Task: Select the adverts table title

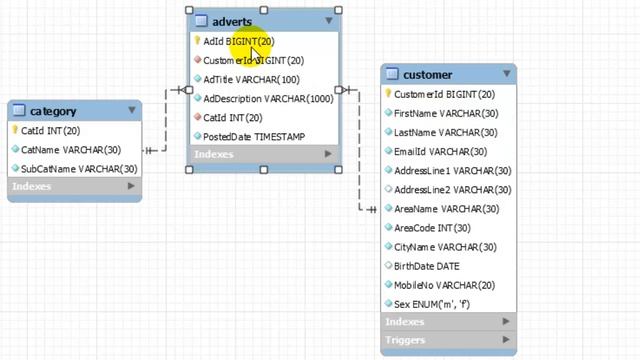Action: (232, 22)
